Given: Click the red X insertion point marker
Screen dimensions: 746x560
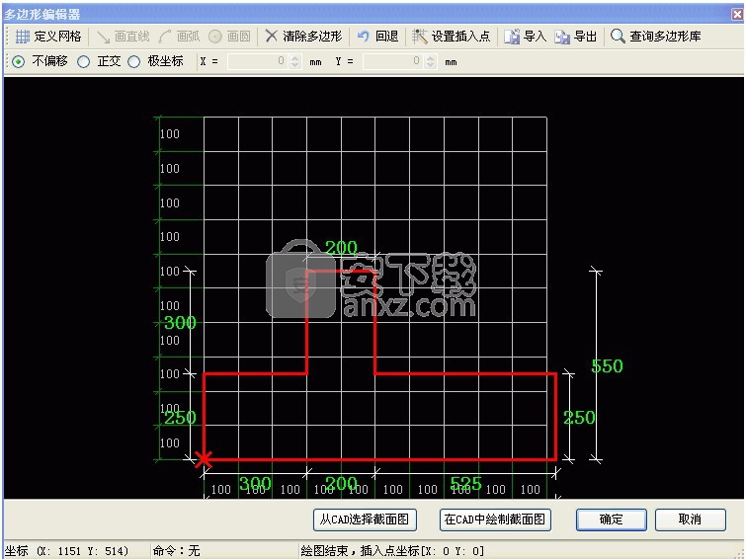Looking at the screenshot, I should click(204, 459).
